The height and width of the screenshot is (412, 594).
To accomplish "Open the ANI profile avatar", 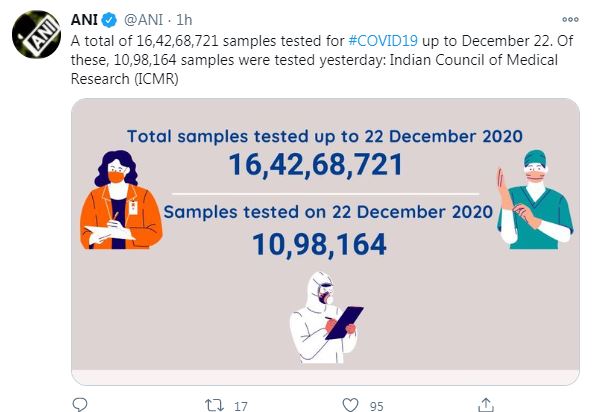I will tap(36, 34).
